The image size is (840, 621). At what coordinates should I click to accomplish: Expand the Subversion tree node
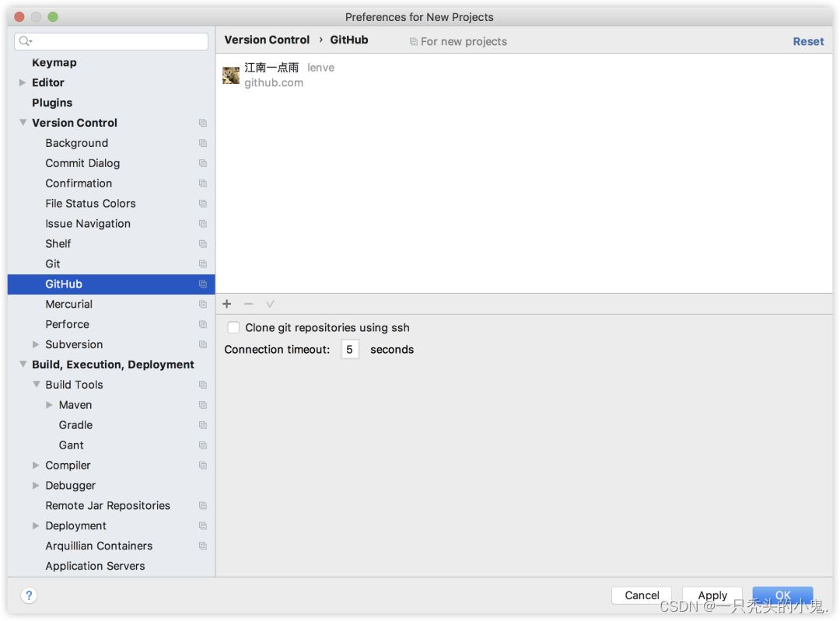[36, 344]
